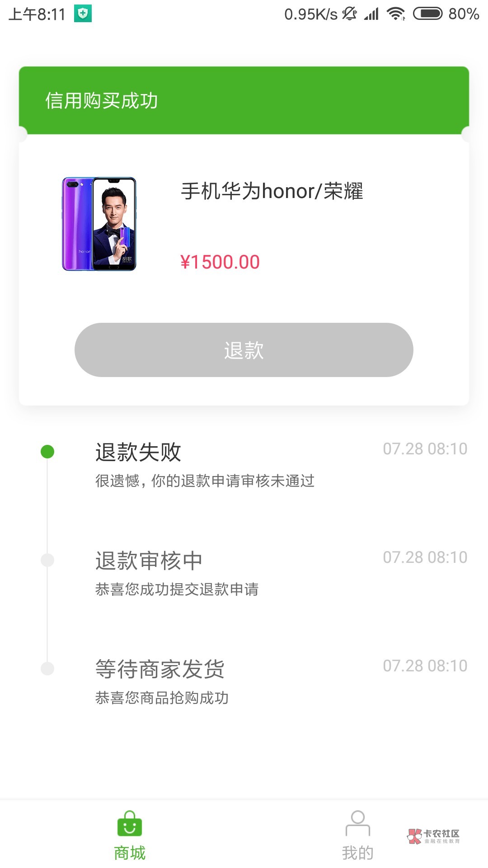The image size is (488, 868).
Task: Tap the 信用购买成功 green banner
Action: click(244, 100)
